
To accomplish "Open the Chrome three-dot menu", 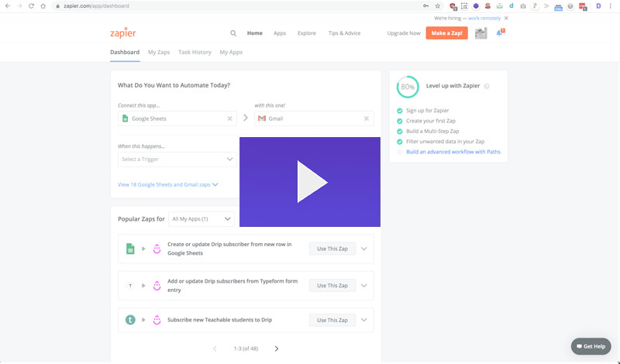I will click(611, 6).
